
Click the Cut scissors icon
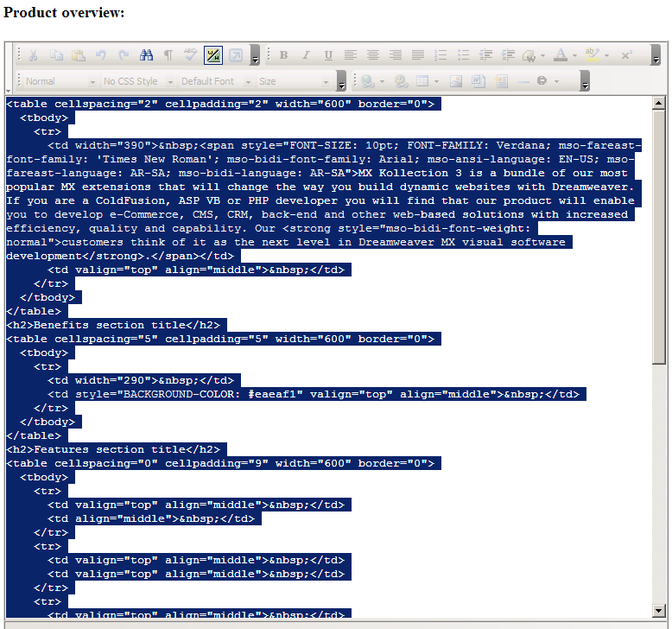pyautogui.click(x=33, y=55)
